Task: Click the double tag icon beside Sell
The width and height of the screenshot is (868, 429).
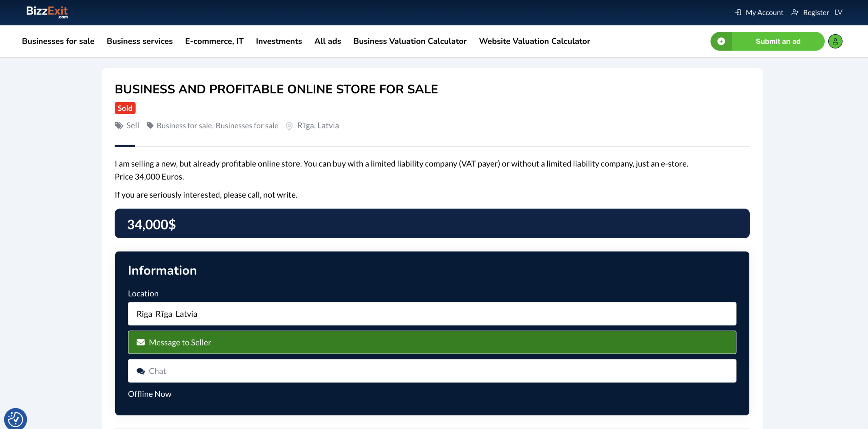Action: point(119,126)
